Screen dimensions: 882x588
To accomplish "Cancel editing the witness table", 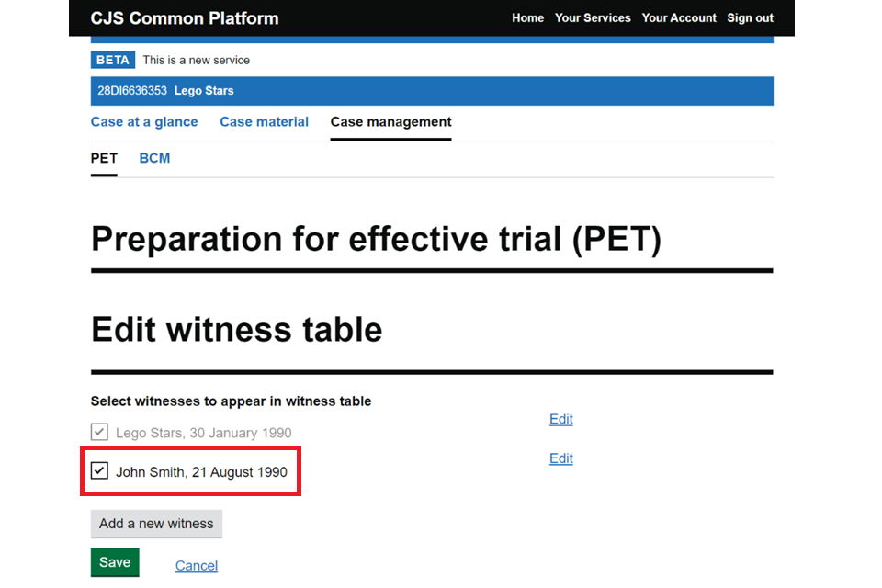I will tap(196, 566).
